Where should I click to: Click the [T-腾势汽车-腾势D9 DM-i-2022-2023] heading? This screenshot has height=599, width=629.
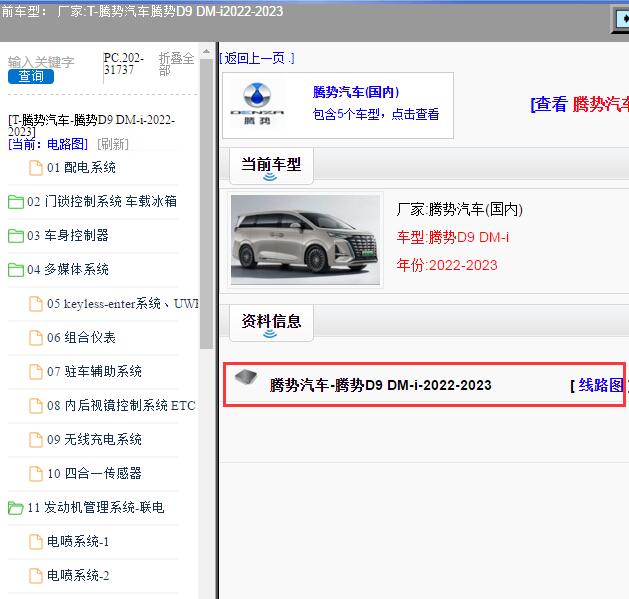(91, 126)
